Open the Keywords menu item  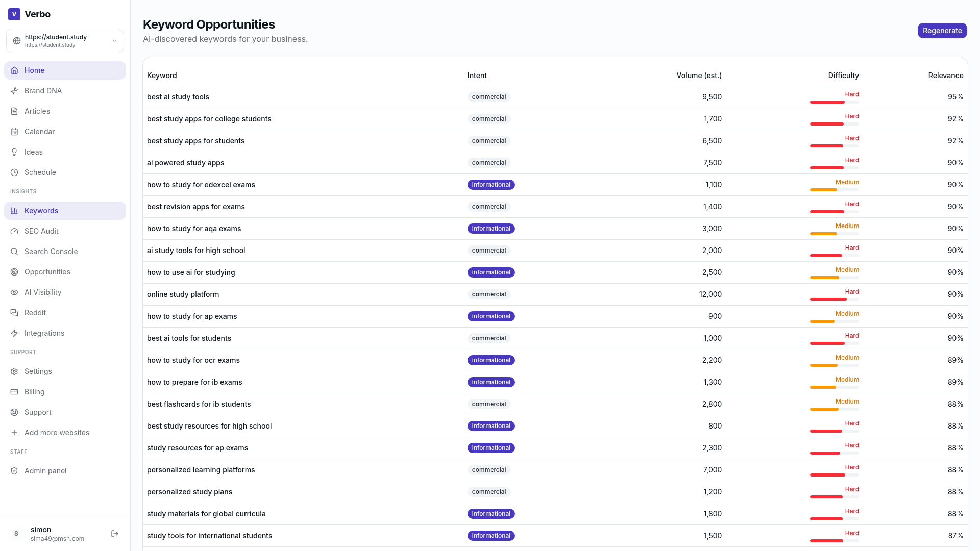65,211
